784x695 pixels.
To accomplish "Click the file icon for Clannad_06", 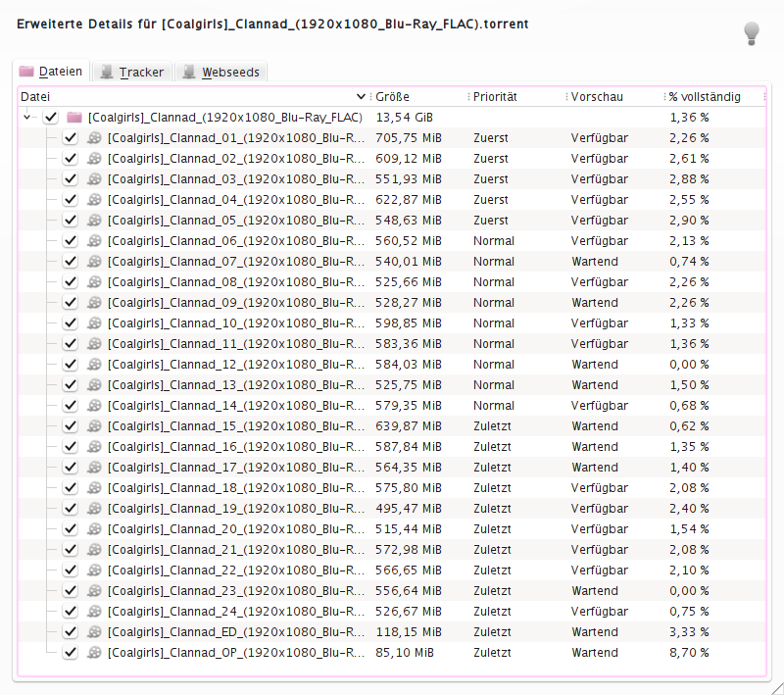I will [x=94, y=241].
